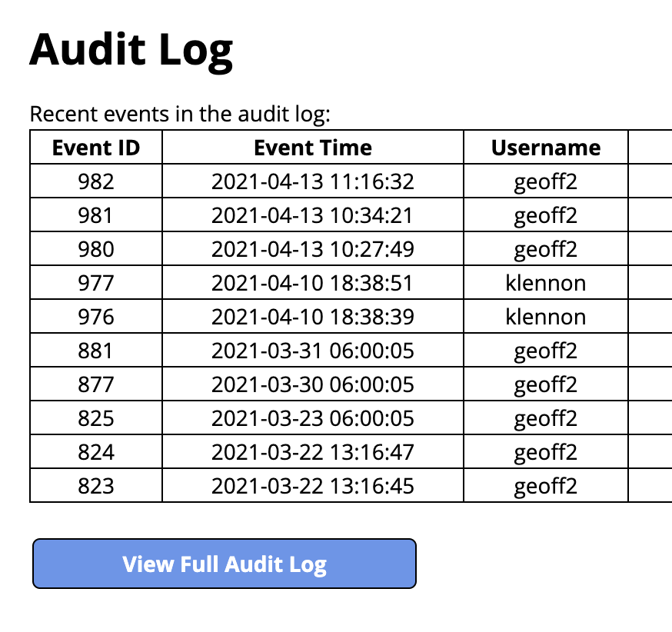Click username klennon for event 976
Image resolution: width=672 pixels, height=632 pixels.
(546, 317)
